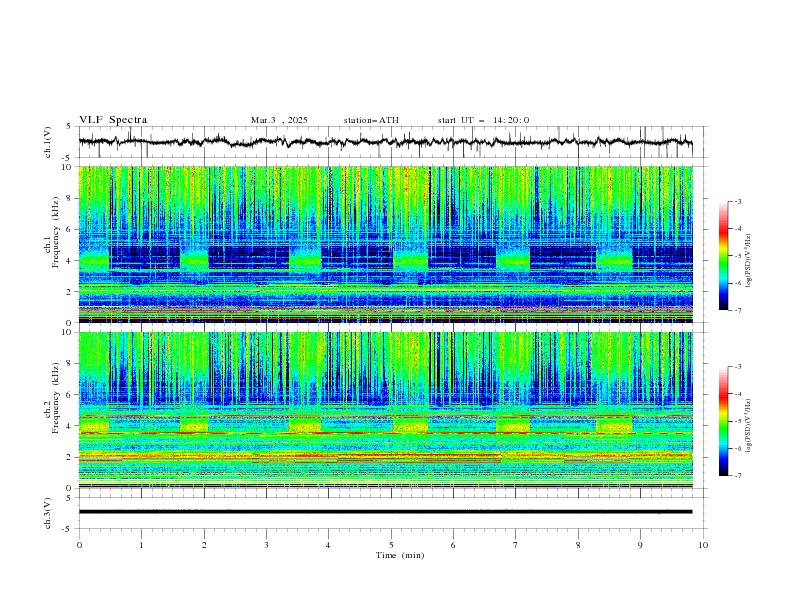Click inside the ch.1 spectrogram panel
Viewport: 792px width, 612px height.
click(x=385, y=244)
